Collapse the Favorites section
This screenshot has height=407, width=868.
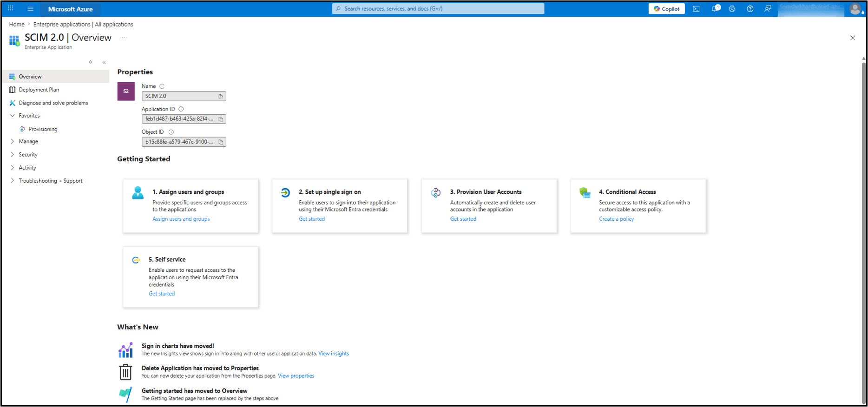[x=13, y=116]
